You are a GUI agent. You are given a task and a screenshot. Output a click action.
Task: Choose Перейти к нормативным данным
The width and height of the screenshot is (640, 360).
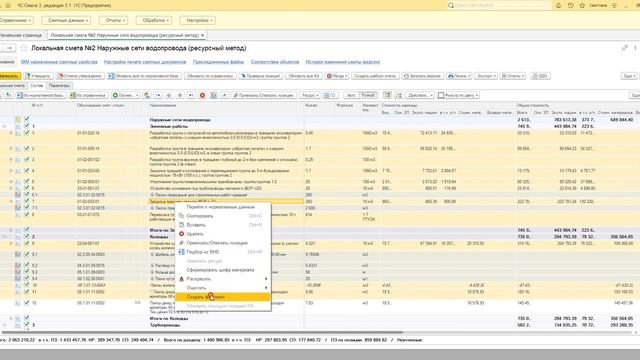(223, 207)
